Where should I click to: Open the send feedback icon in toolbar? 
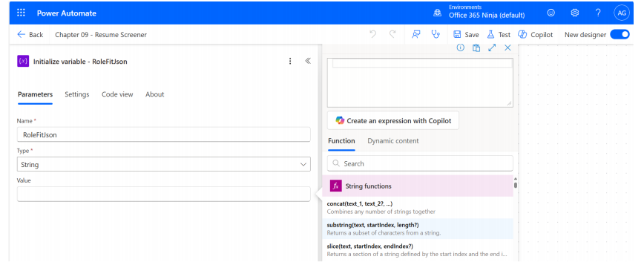pos(416,35)
